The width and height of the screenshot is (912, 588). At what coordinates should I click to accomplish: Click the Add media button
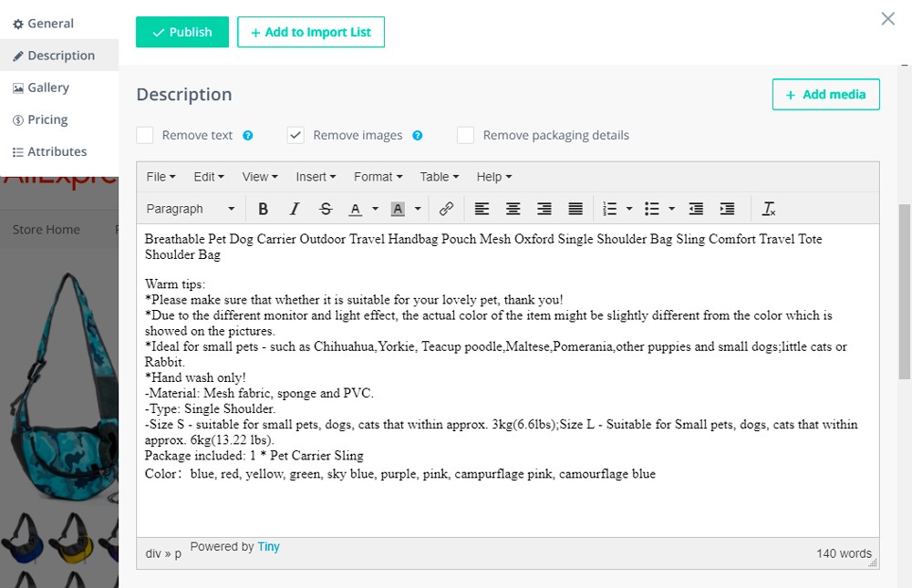[x=826, y=94]
